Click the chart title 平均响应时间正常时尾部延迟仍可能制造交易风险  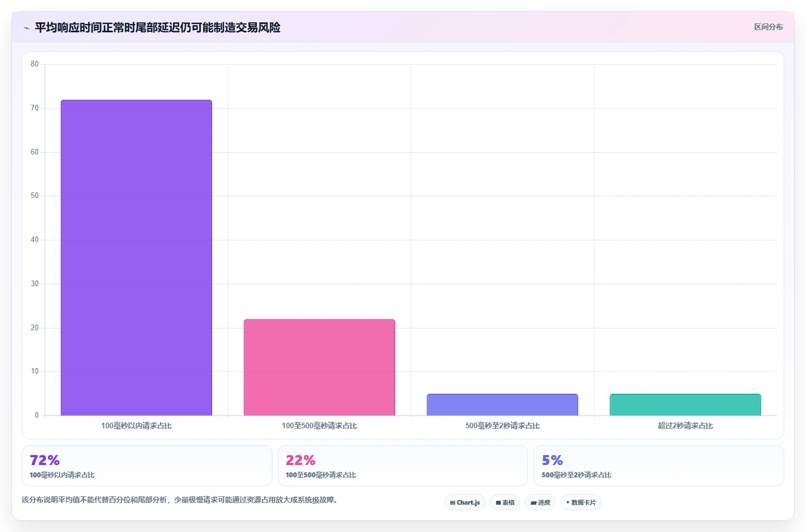click(x=157, y=27)
